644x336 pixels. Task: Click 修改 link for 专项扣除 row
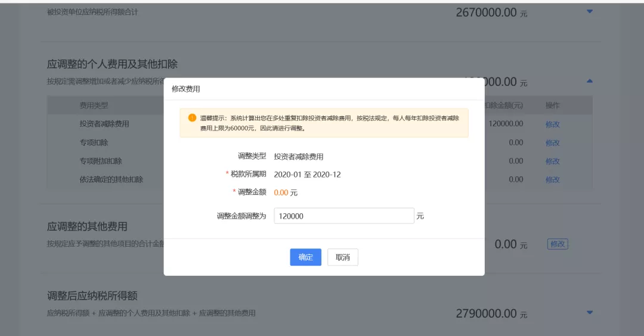pyautogui.click(x=552, y=143)
